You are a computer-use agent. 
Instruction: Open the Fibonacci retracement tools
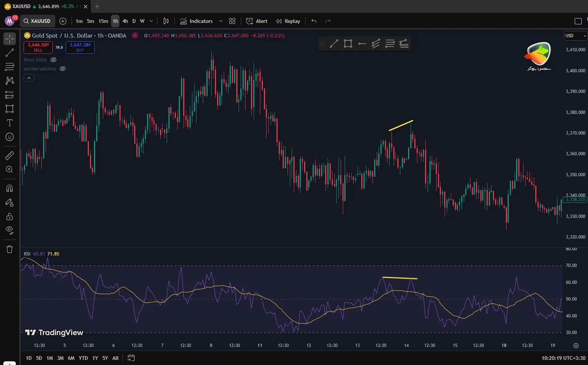tap(10, 67)
